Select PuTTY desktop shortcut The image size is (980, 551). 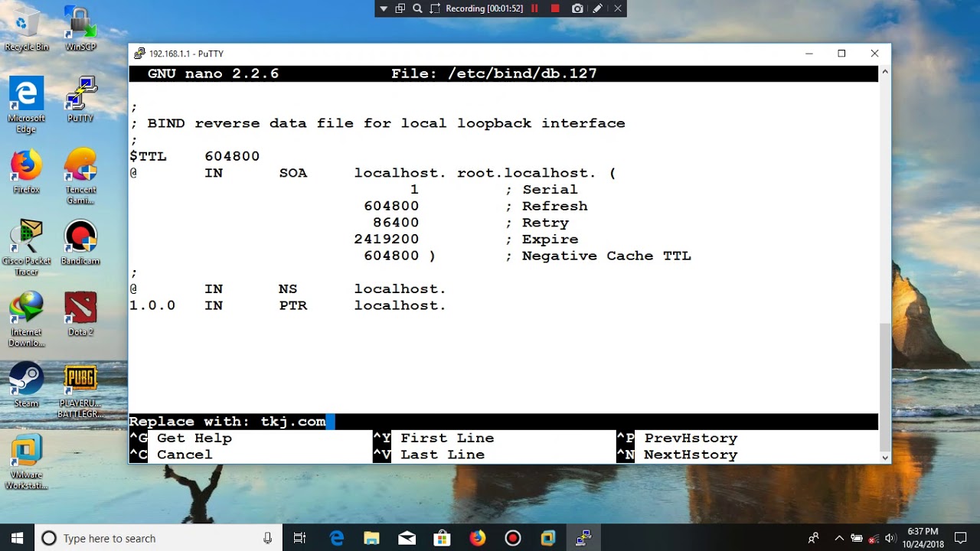(80, 99)
